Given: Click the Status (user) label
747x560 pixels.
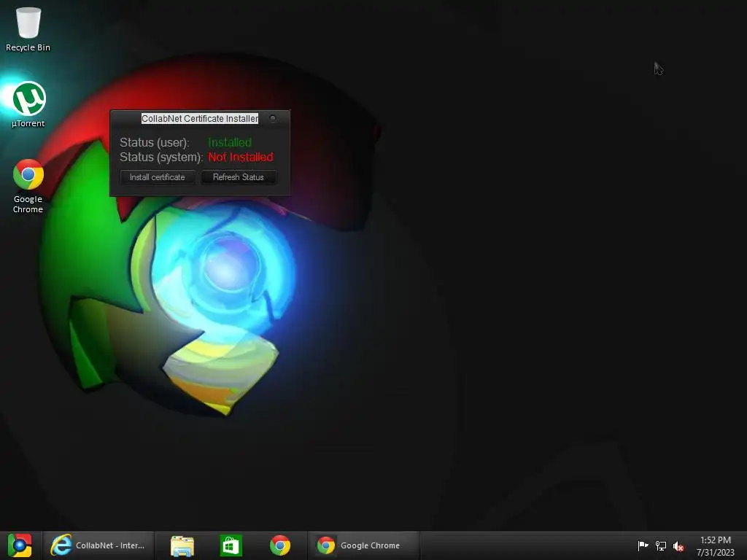Looking at the screenshot, I should (x=155, y=142).
